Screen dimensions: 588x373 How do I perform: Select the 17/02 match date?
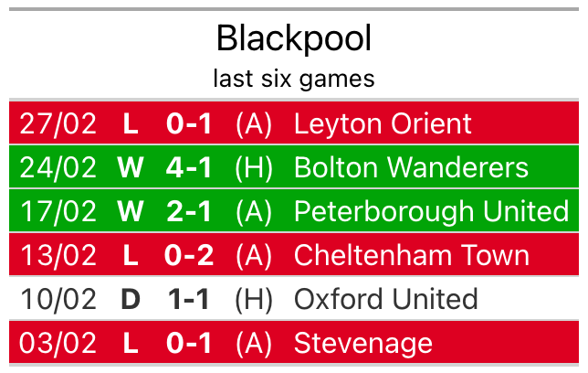58,211
